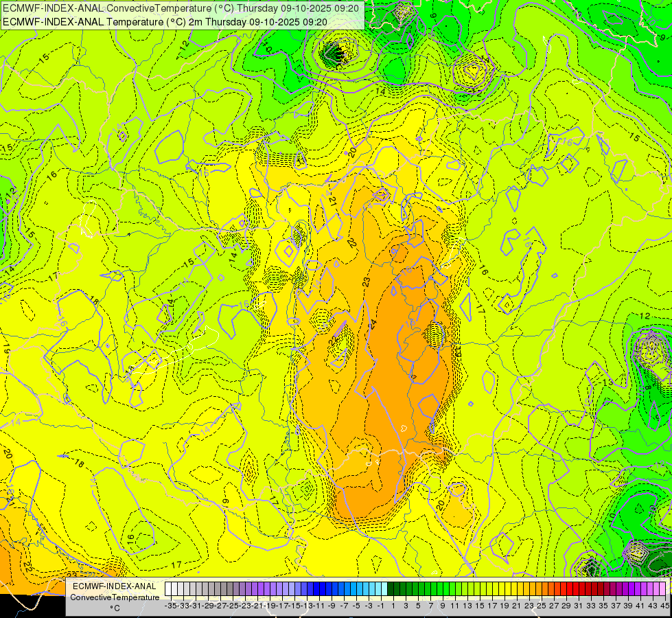
Task: Click the legend scale number -7
Action: point(344,606)
